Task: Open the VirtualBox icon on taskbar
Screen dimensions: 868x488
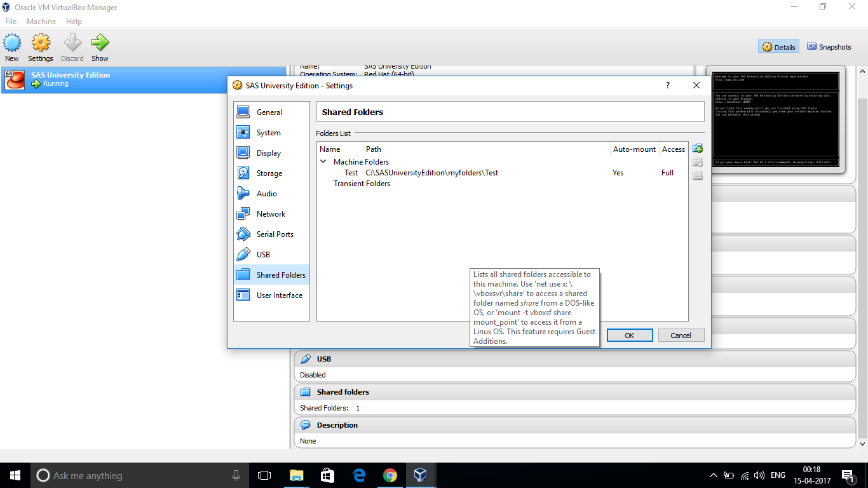Action: click(421, 475)
